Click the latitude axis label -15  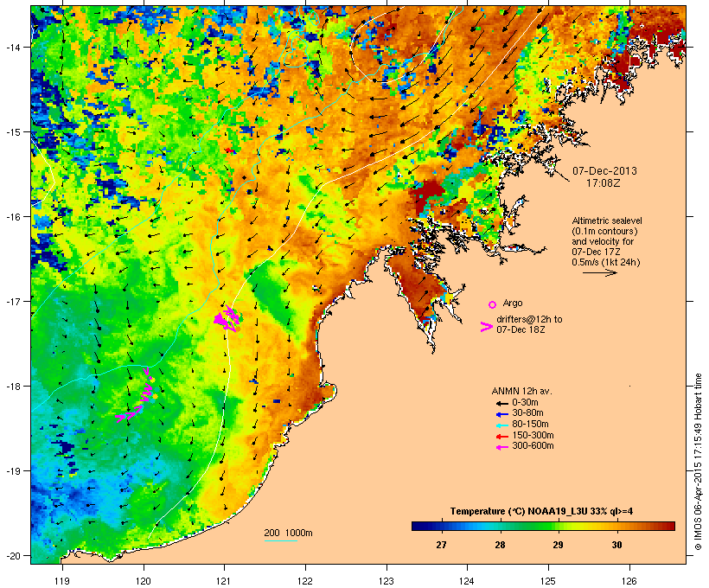click(x=13, y=132)
